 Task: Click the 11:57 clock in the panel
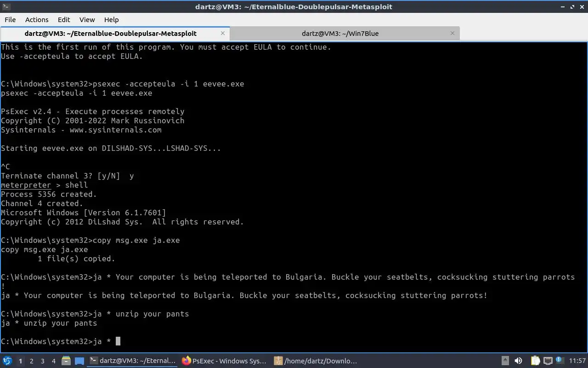tap(577, 361)
